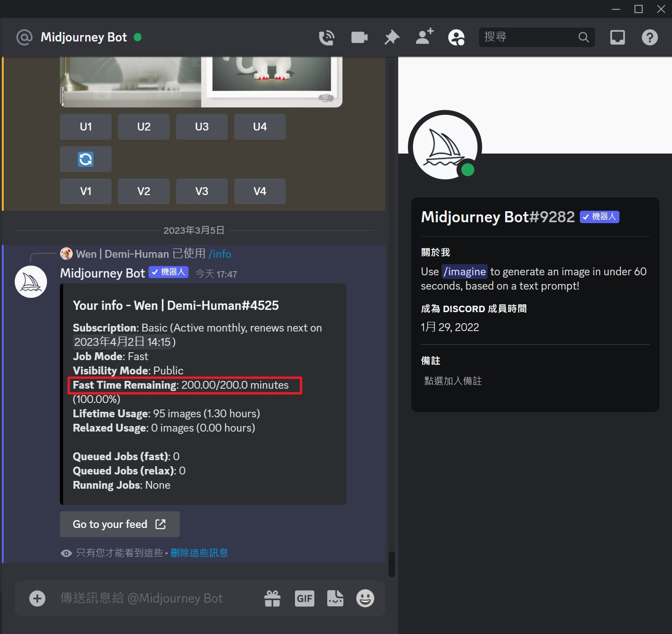Upscale image with U2 button
Viewport: 672px width, 634px height.
coord(144,127)
